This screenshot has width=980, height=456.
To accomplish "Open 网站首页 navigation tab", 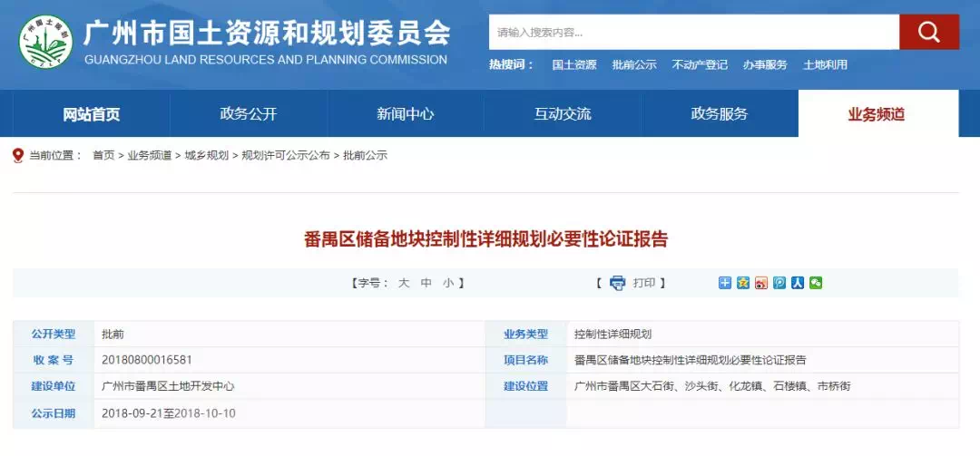I will (92, 113).
